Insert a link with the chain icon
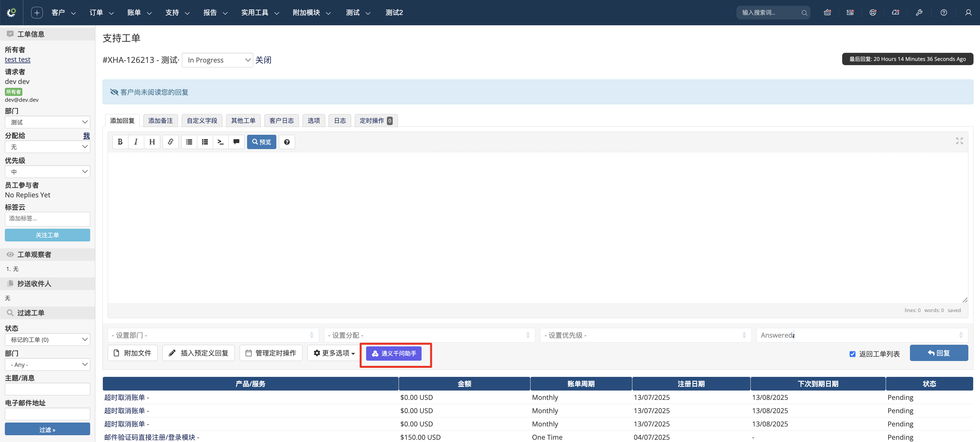Image resolution: width=980 pixels, height=442 pixels. [171, 142]
